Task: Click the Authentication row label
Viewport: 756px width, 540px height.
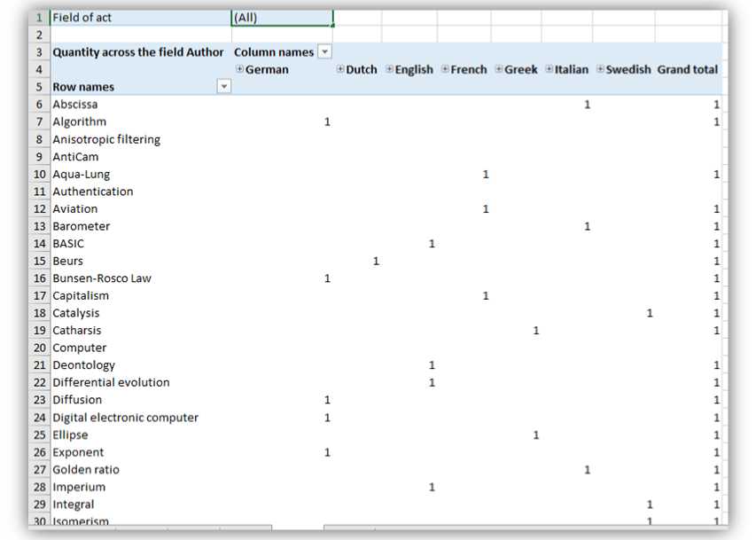Action: coord(92,192)
